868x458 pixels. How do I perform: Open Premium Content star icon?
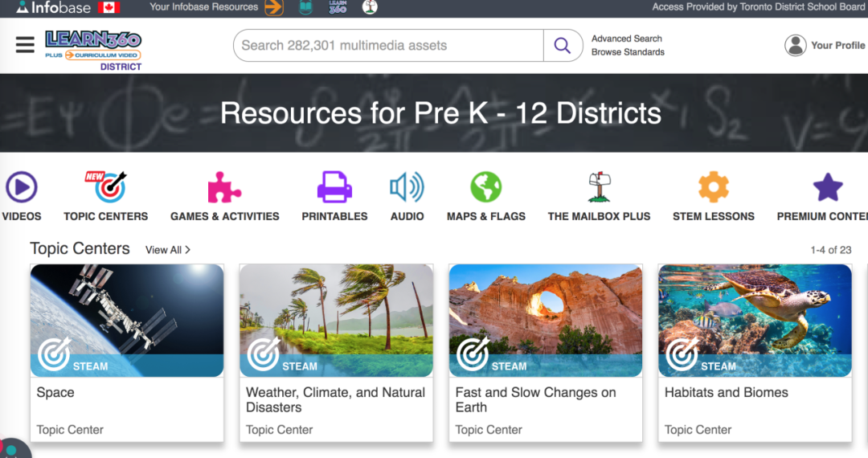827,187
